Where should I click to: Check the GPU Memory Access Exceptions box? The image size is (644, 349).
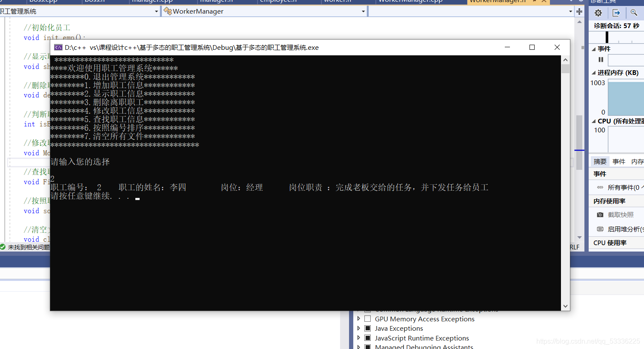(x=367, y=319)
